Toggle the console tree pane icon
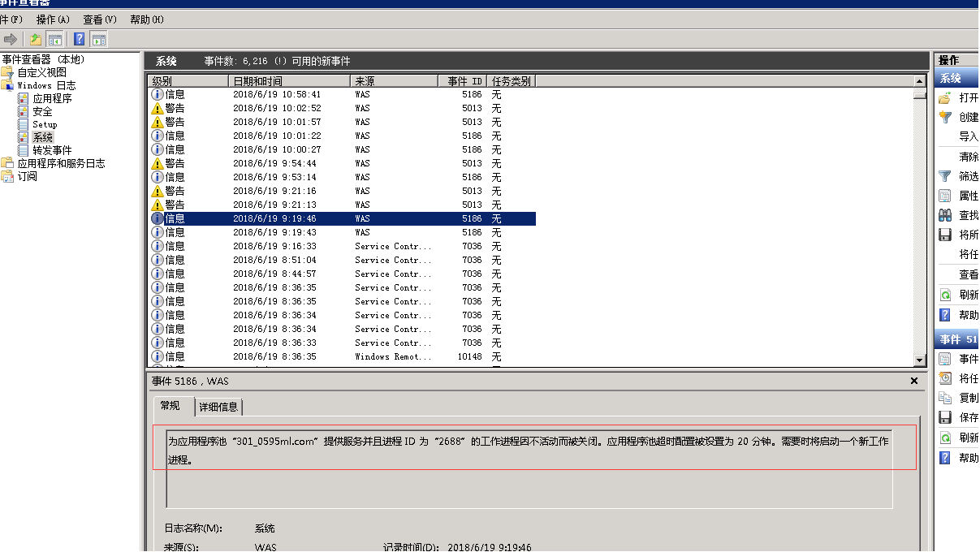 coord(55,39)
